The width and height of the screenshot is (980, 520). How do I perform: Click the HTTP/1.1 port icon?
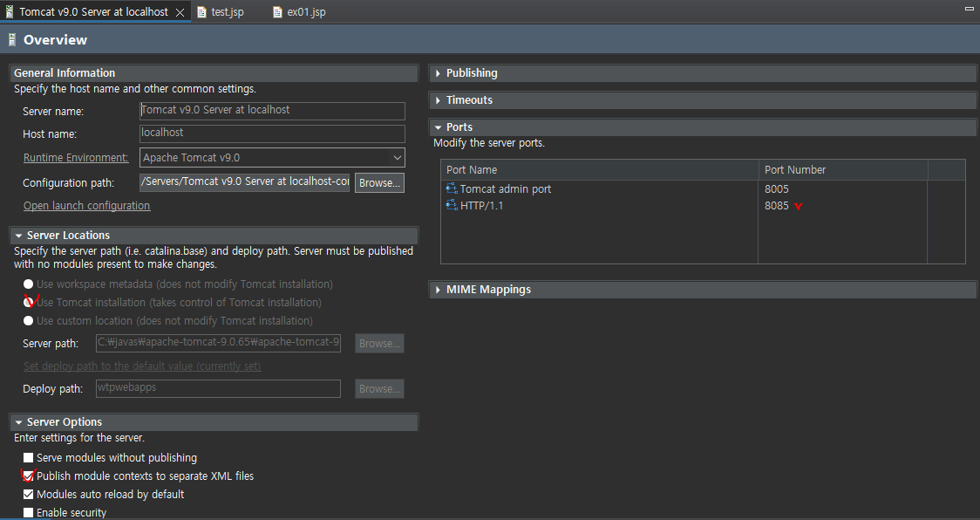[452, 205]
